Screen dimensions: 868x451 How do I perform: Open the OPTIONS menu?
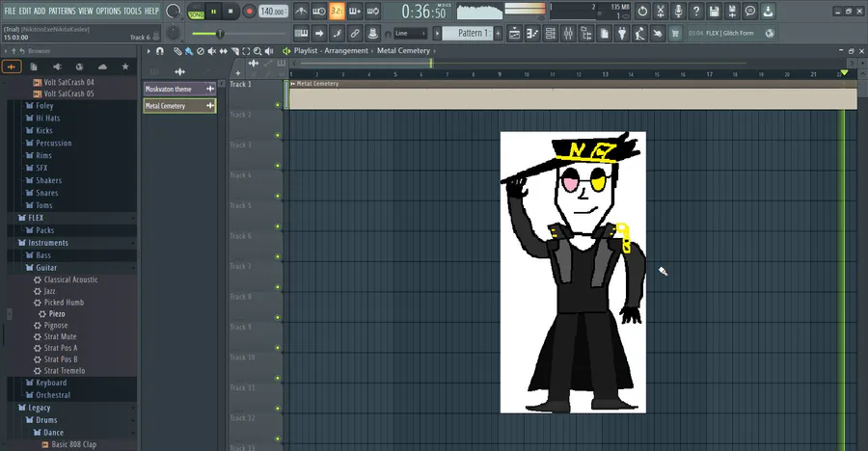coord(108,11)
